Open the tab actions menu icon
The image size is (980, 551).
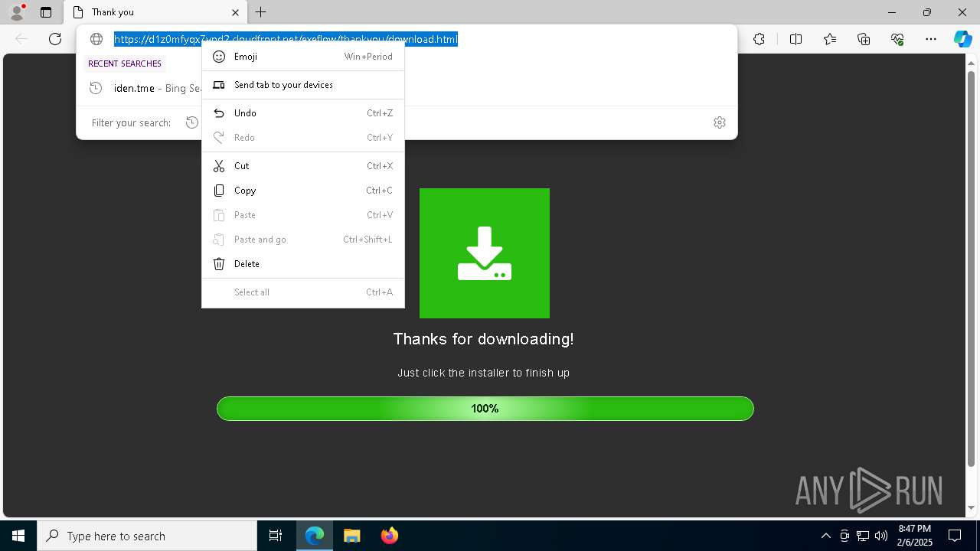coord(46,12)
